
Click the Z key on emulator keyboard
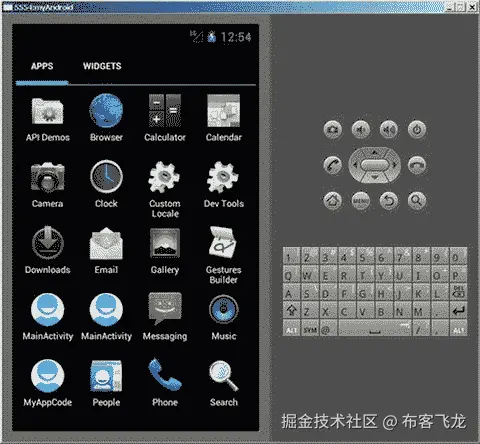(x=309, y=311)
